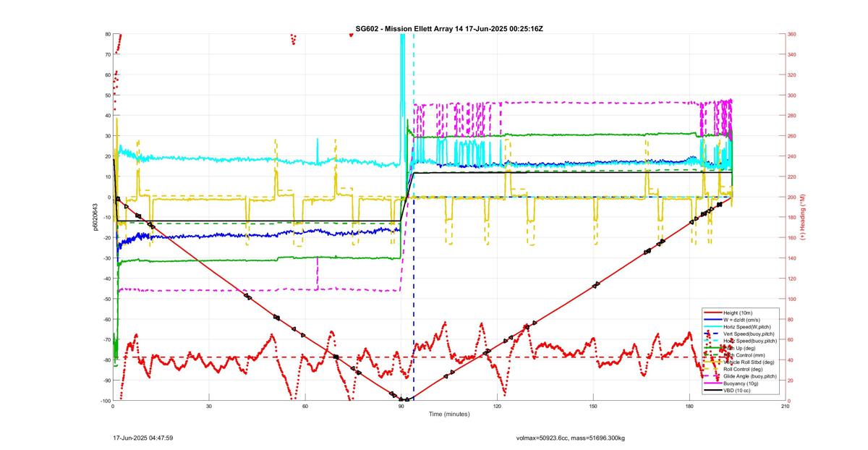Click right heading axis tick label '300'
The height and width of the screenshot is (450, 868).
[x=792, y=95]
